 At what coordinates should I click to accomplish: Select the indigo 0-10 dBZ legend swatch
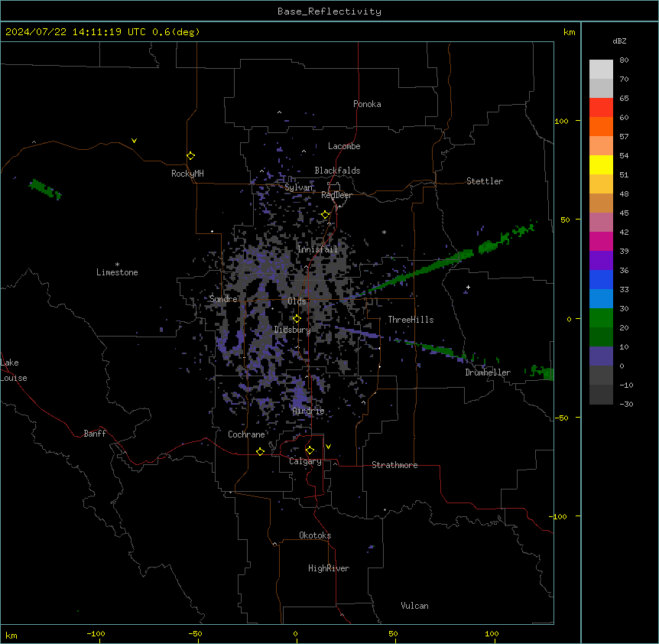pyautogui.click(x=601, y=356)
